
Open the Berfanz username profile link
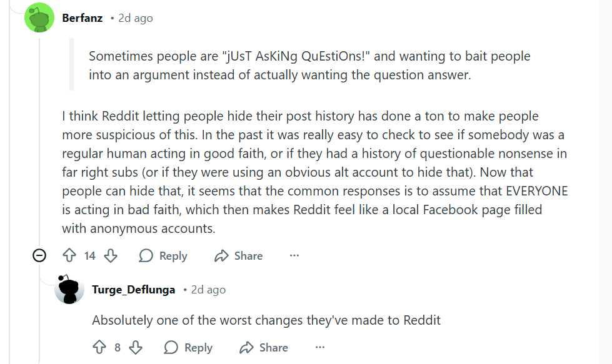tap(82, 18)
